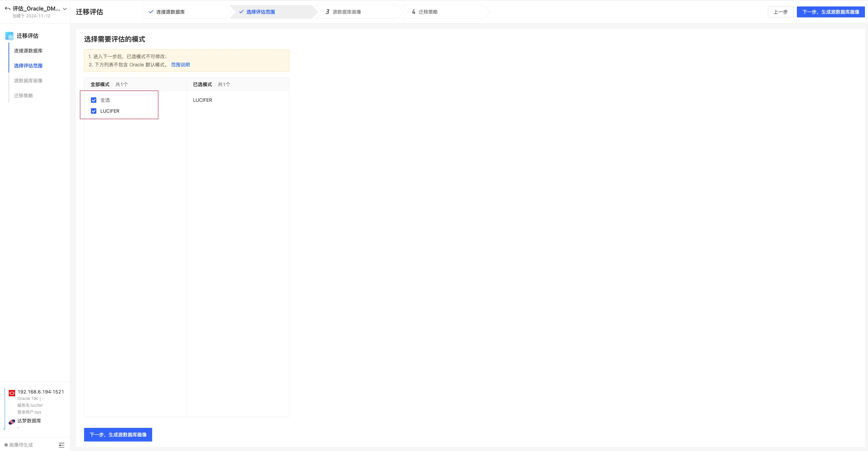
Task: Open 源数据库画像 in the sidebar
Action: pyautogui.click(x=28, y=81)
